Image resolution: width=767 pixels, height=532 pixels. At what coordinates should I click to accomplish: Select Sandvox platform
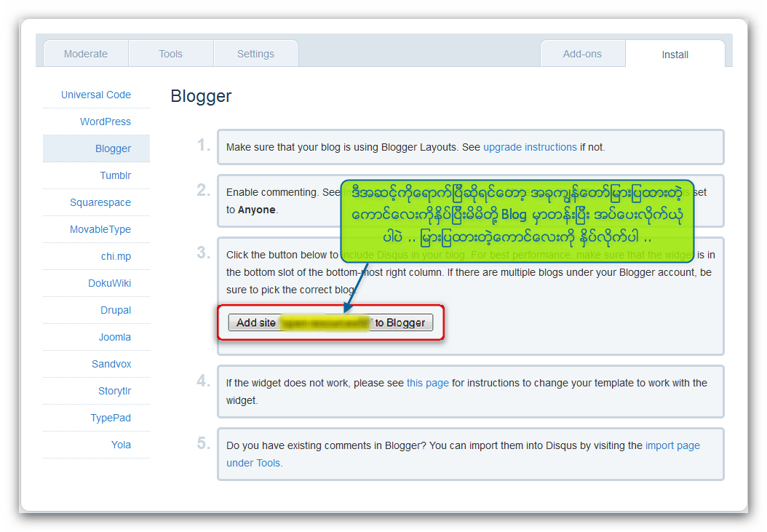tap(111, 364)
